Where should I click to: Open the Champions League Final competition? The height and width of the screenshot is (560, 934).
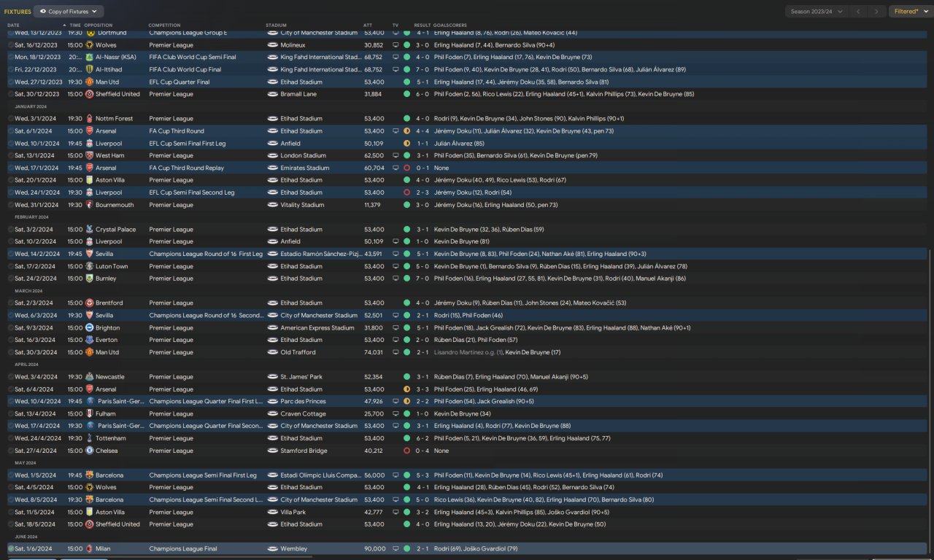(x=185, y=548)
